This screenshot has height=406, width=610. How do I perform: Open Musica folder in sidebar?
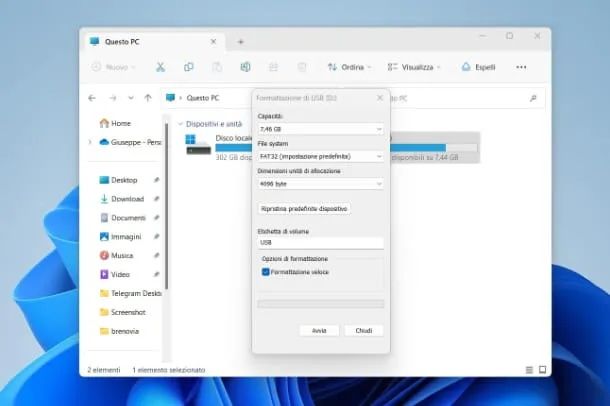click(x=117, y=256)
